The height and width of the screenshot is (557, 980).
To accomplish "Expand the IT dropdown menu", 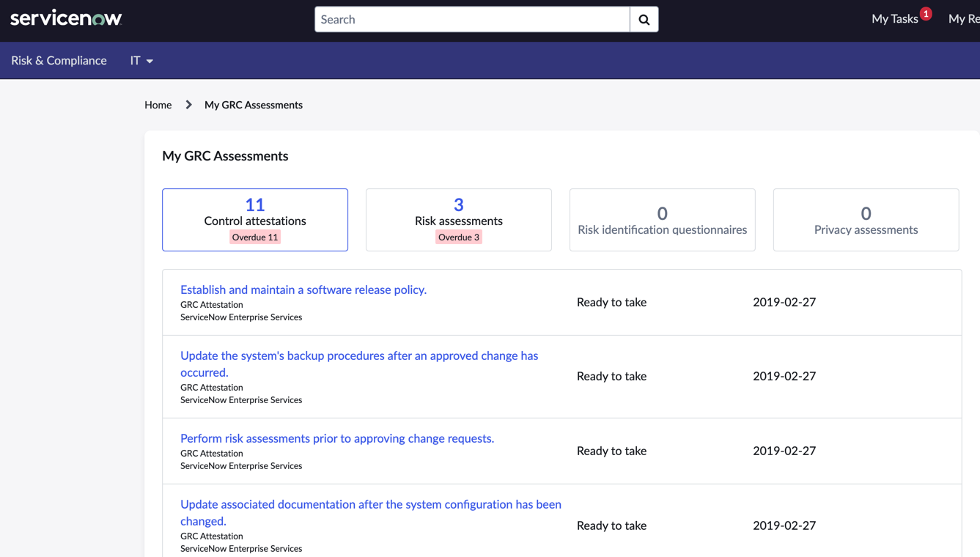I will pos(141,60).
